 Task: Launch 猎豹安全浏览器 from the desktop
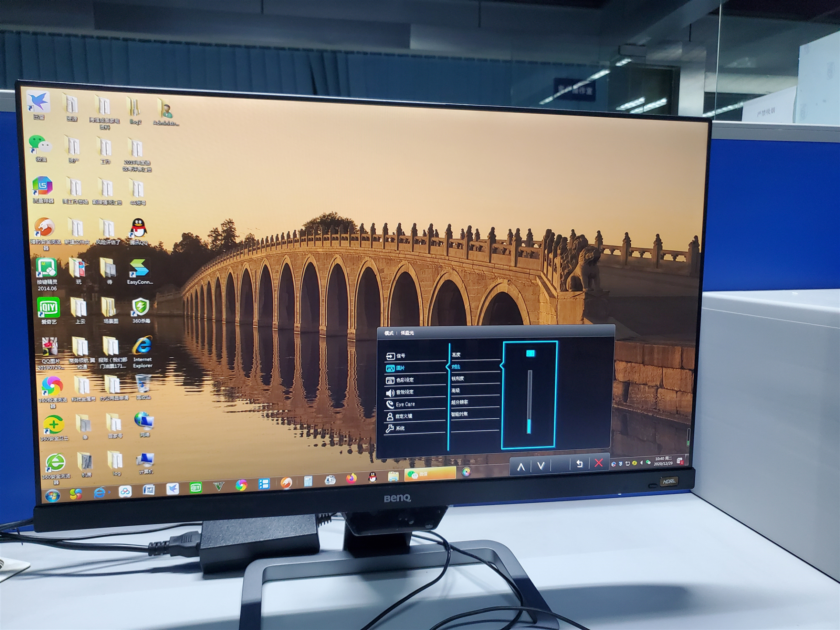pyautogui.click(x=45, y=233)
